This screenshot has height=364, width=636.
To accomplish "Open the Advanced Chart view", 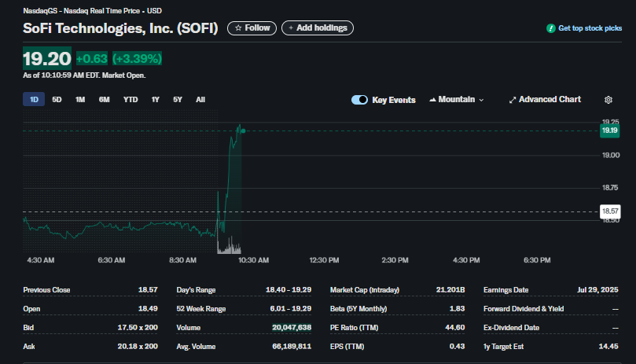I will [x=545, y=99].
